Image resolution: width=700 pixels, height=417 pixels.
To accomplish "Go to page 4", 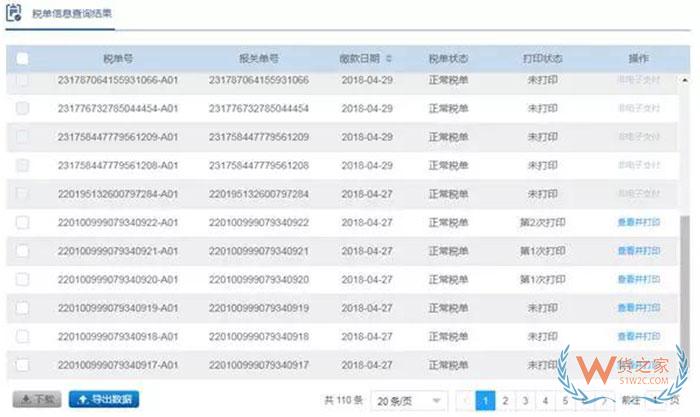I will pos(545,401).
